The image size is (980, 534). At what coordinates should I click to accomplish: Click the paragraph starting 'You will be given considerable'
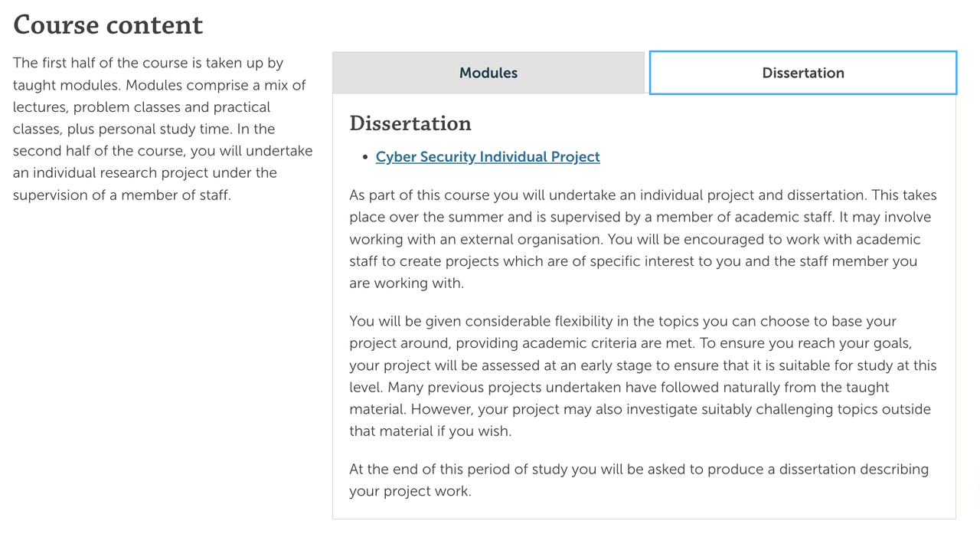[x=644, y=376]
